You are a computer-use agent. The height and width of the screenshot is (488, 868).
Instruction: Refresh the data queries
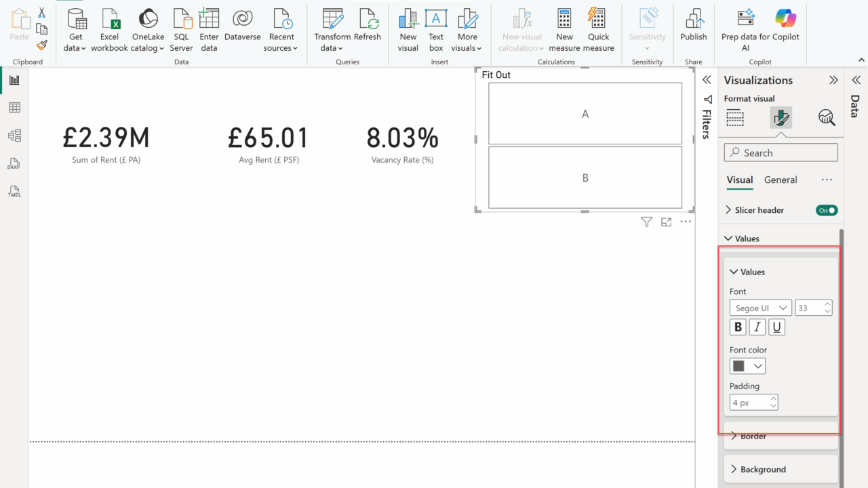point(368,25)
